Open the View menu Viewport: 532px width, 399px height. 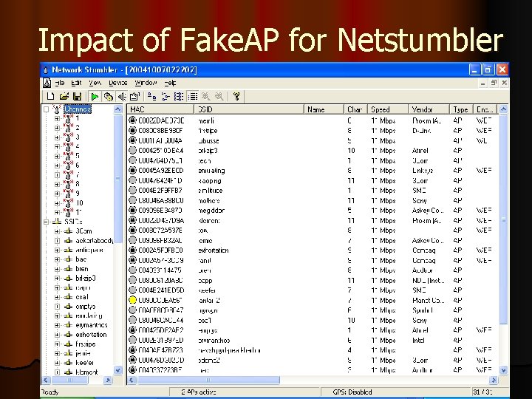[x=95, y=83]
